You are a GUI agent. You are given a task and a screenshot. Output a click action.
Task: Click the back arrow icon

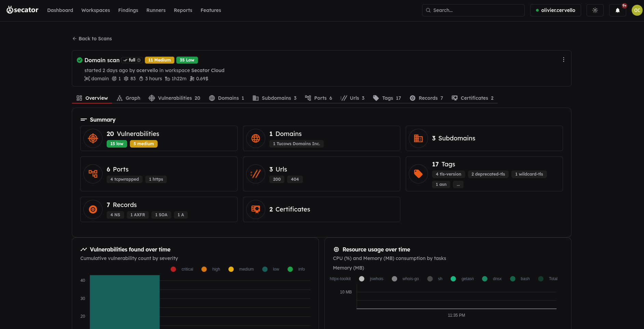[75, 39]
